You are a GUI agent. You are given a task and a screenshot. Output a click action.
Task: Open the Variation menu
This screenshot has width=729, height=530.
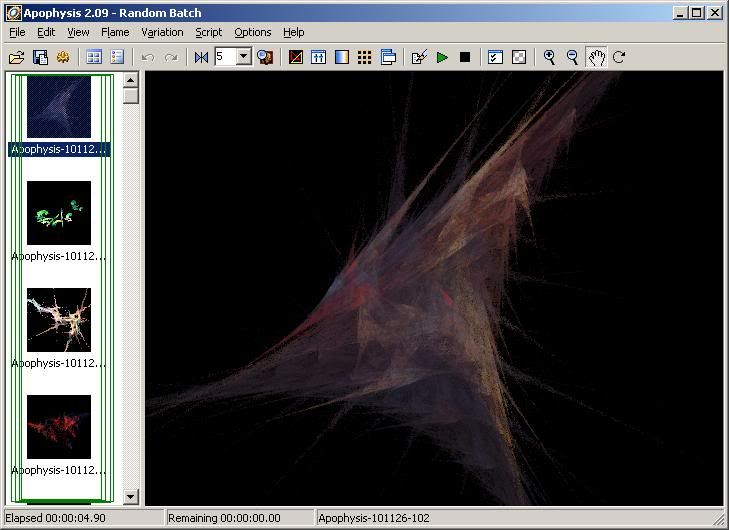point(162,32)
